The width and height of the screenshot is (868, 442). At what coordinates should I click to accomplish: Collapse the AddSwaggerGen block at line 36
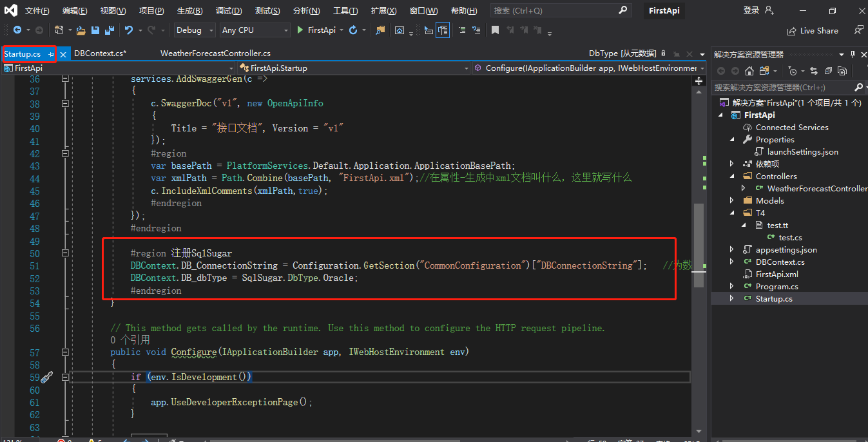pyautogui.click(x=65, y=79)
